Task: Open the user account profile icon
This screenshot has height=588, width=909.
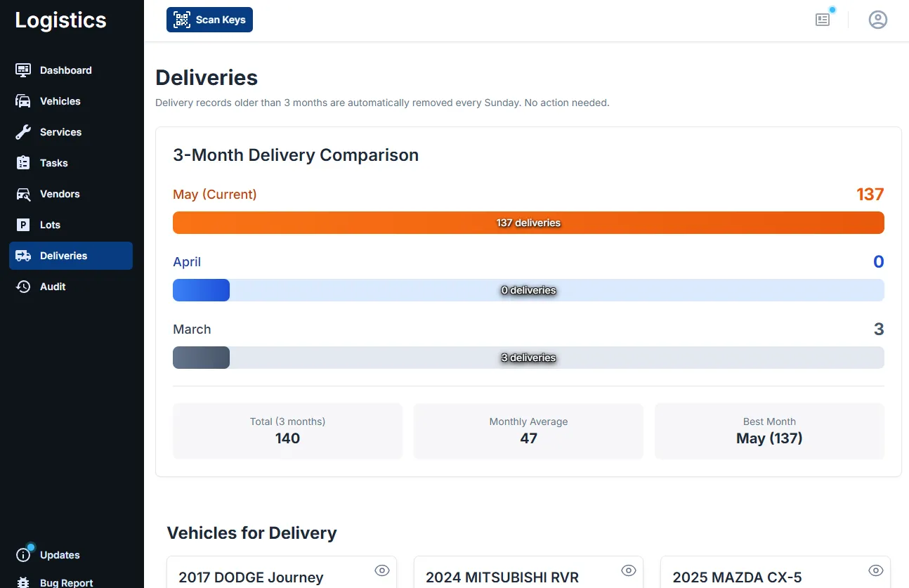Action: pos(878,20)
